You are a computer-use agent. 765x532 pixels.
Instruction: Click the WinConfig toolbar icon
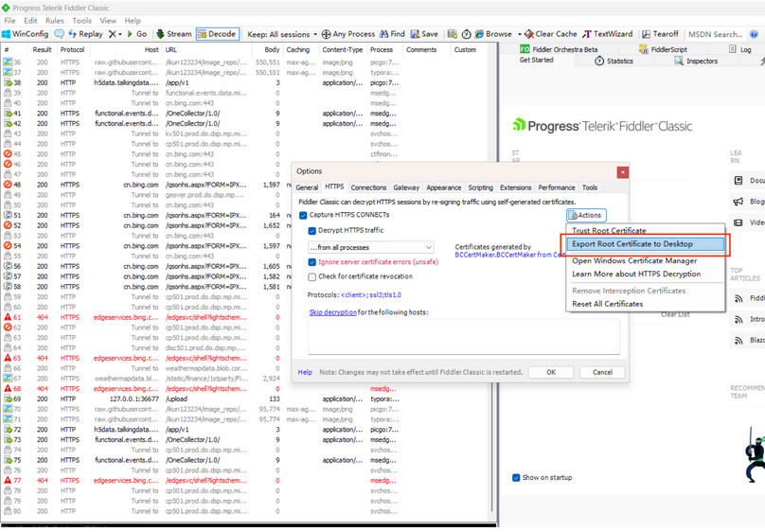(x=8, y=34)
